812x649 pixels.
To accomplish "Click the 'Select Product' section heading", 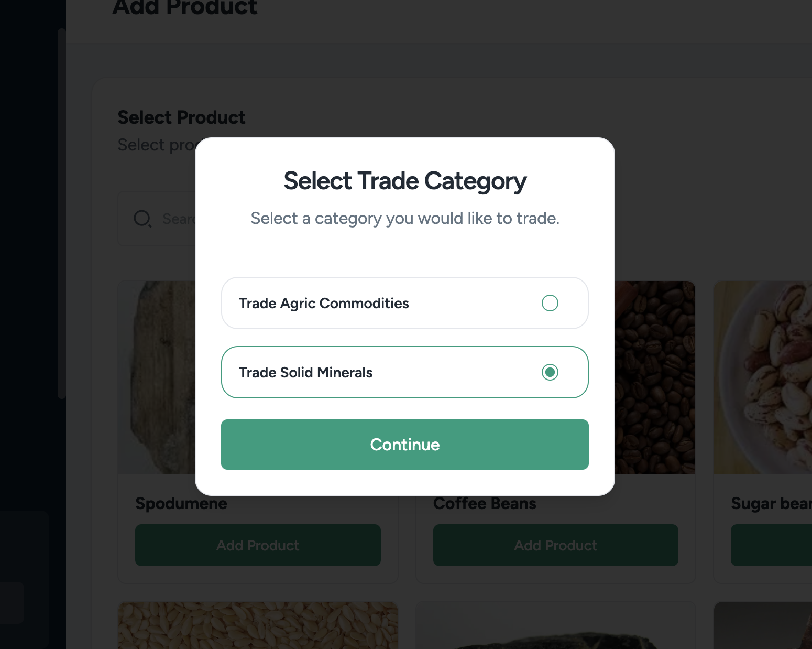I will 181,117.
